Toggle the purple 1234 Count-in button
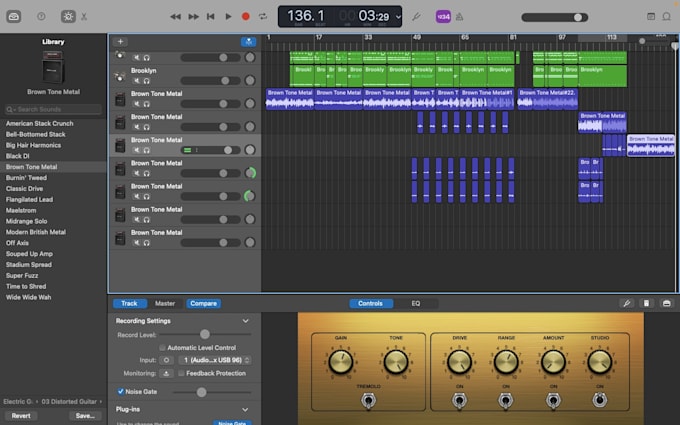Image resolution: width=680 pixels, height=425 pixels. point(443,17)
